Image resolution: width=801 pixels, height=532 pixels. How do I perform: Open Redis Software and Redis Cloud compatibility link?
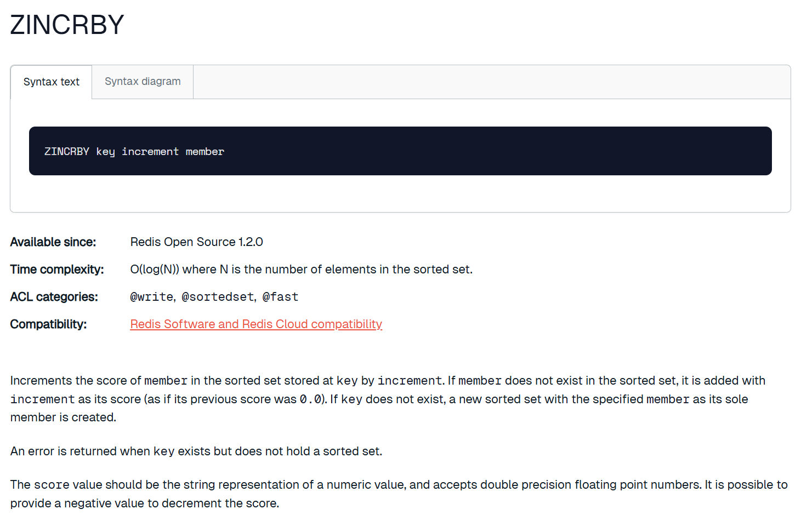point(256,324)
